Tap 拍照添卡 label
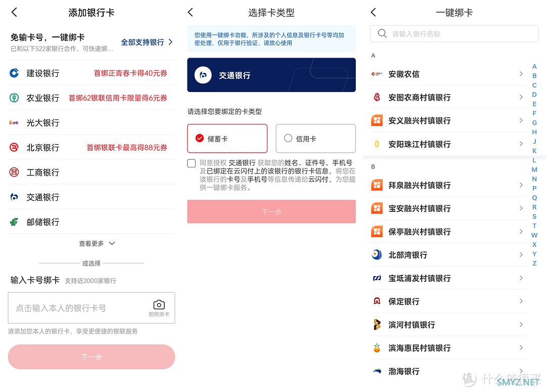 point(159,314)
